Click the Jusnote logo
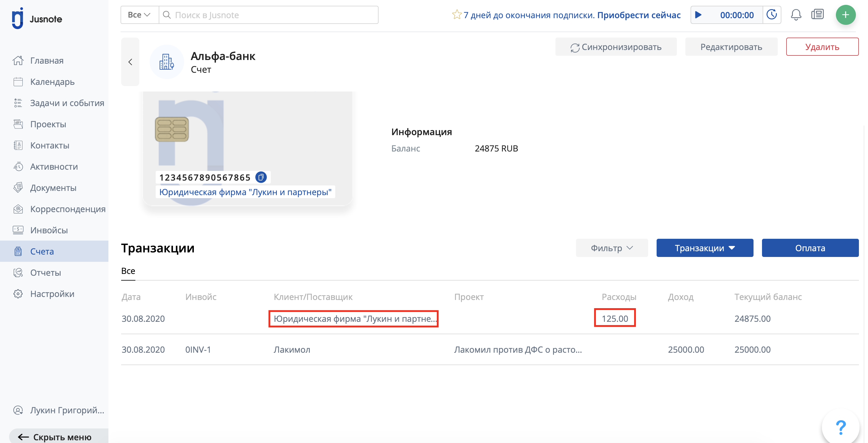 tap(37, 18)
